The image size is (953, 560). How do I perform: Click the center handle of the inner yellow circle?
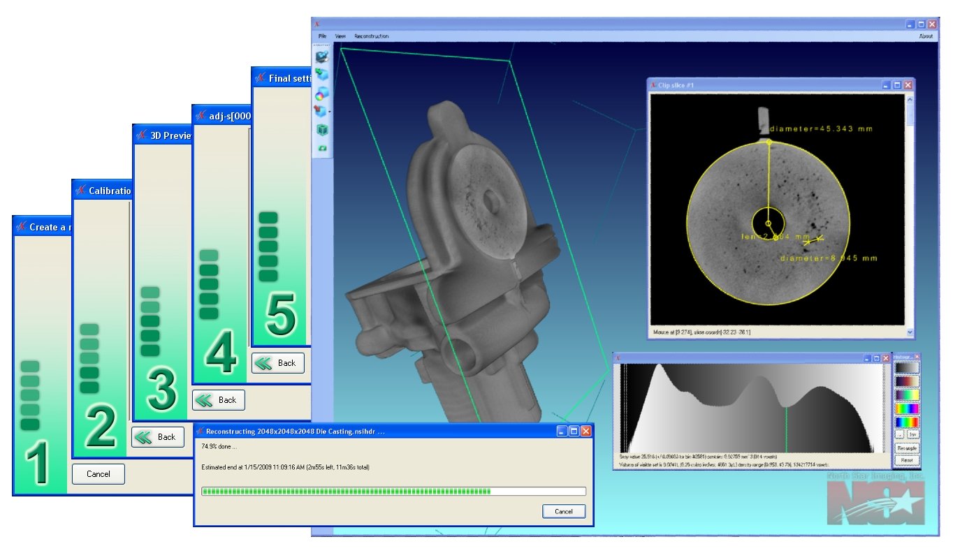768,223
